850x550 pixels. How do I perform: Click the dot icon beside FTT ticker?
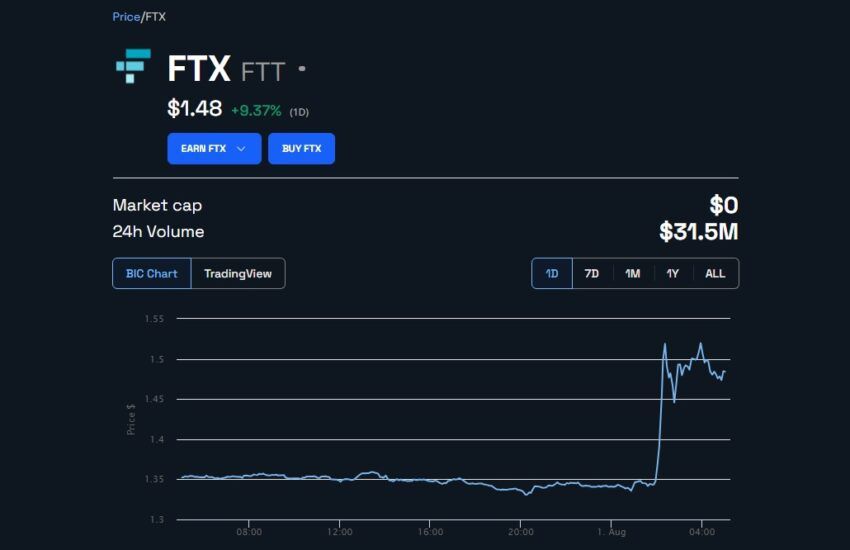coord(302,69)
